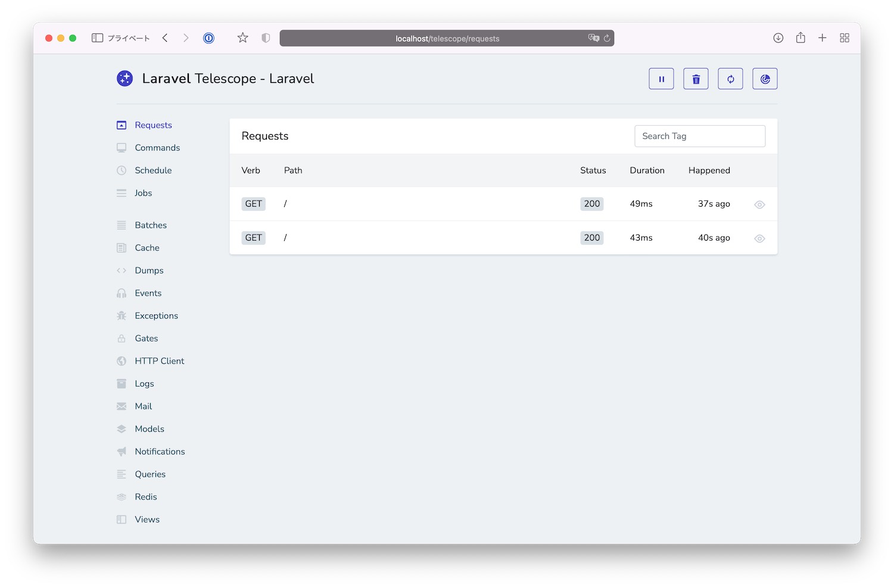Bookmark the page with the star icon

pos(242,38)
